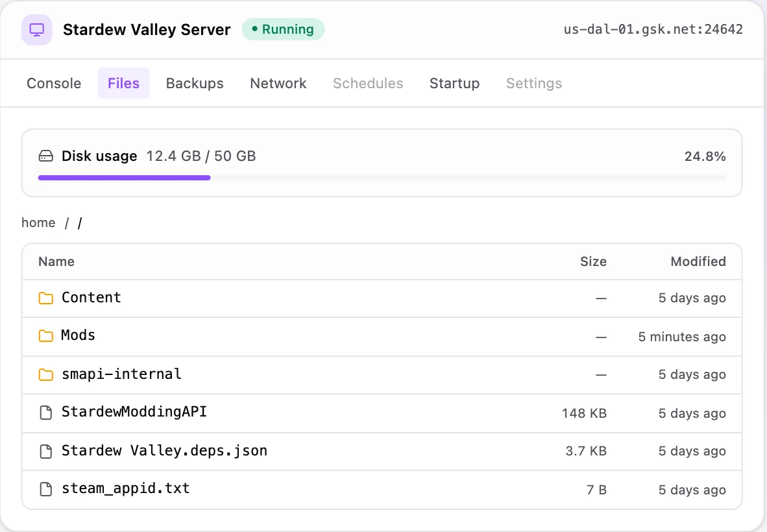Click the 12.4 GB / 50 GB usage text
The image size is (767, 532).
(x=201, y=156)
